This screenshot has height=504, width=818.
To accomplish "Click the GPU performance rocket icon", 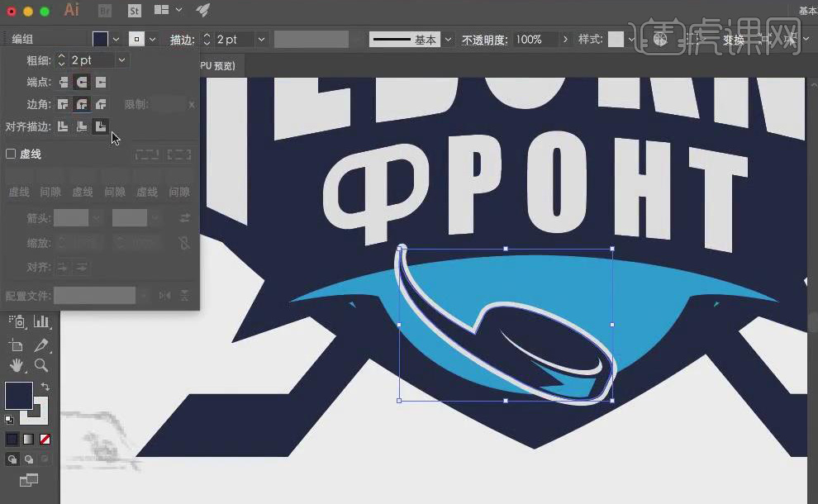I will pyautogui.click(x=203, y=10).
